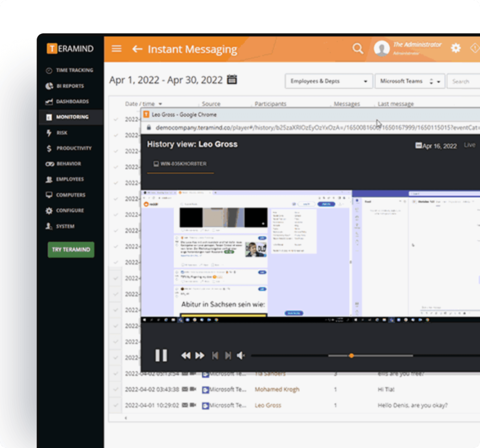Open the video recording for the 10:29:02 row
The width and height of the screenshot is (480, 448).
pos(193,405)
